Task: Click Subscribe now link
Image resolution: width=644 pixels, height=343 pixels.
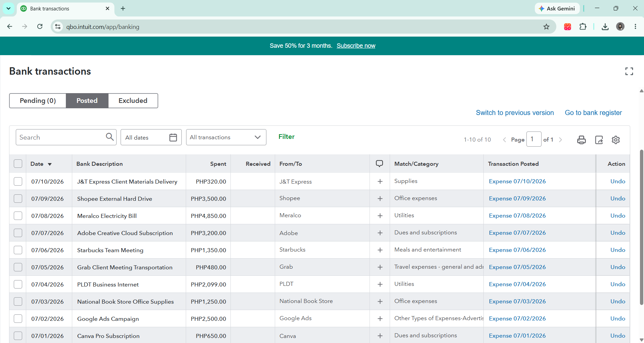Action: coord(356,46)
